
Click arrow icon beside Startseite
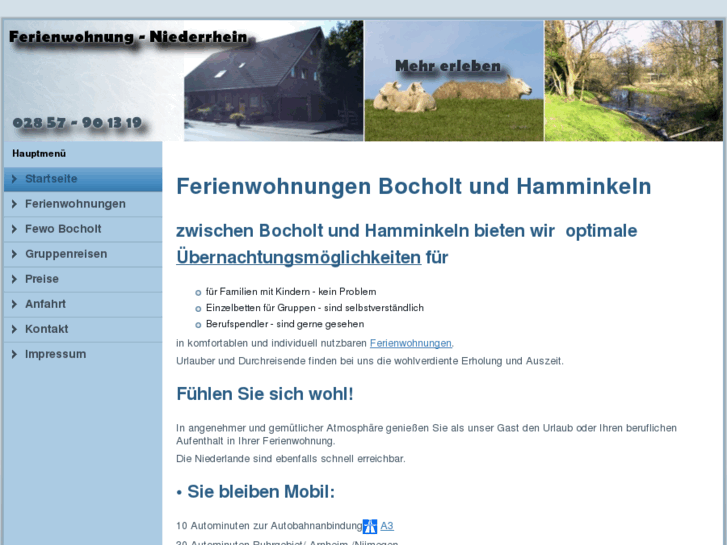pyautogui.click(x=14, y=179)
